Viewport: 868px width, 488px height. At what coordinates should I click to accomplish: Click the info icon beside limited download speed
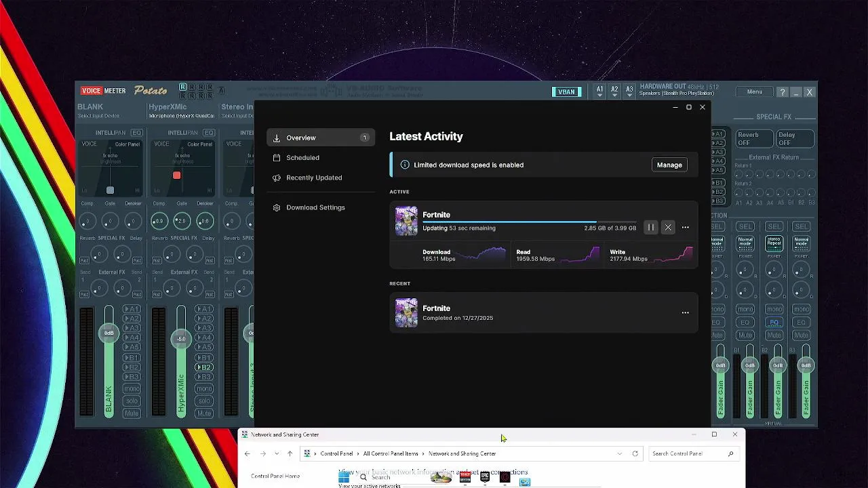[x=405, y=165]
